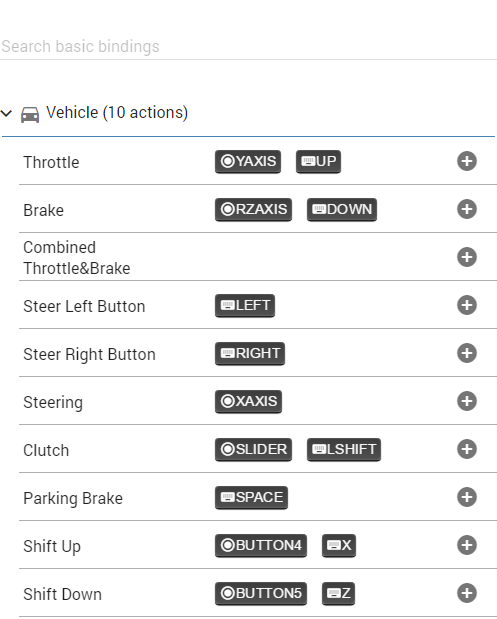Add binding to Combined Throttle&Brake
The height and width of the screenshot is (619, 497).
pos(467,257)
